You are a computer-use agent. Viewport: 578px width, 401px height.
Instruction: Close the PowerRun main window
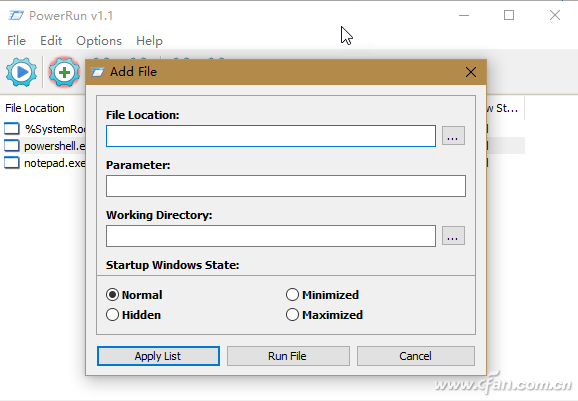point(555,15)
